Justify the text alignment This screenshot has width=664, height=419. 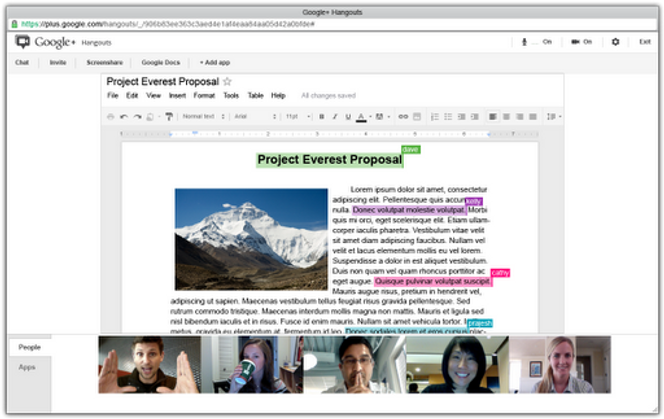[x=533, y=117]
